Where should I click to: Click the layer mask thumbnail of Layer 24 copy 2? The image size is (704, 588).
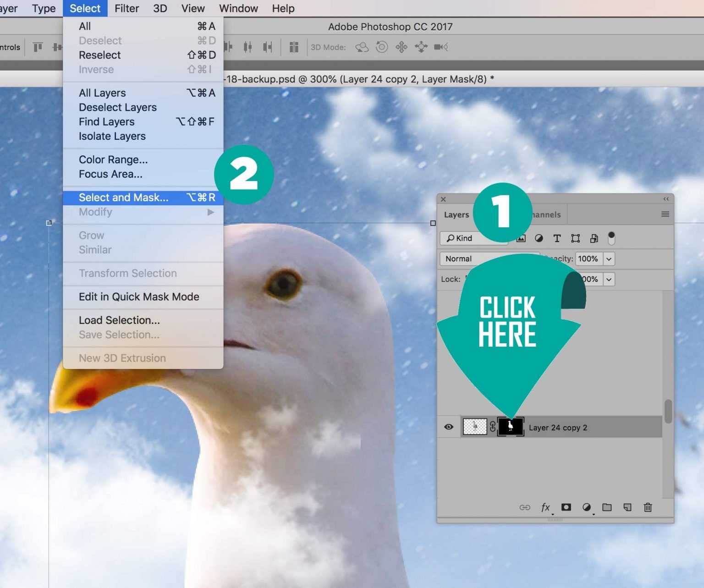510,427
